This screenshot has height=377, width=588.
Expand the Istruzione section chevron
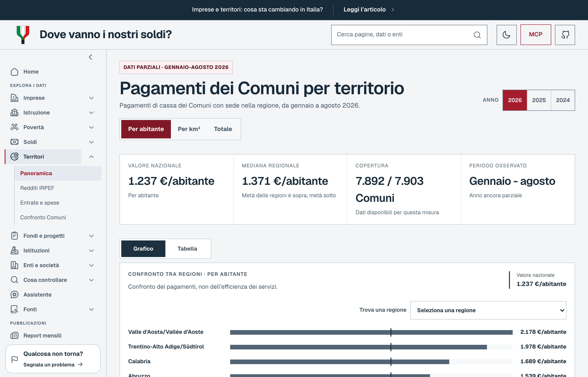91,113
